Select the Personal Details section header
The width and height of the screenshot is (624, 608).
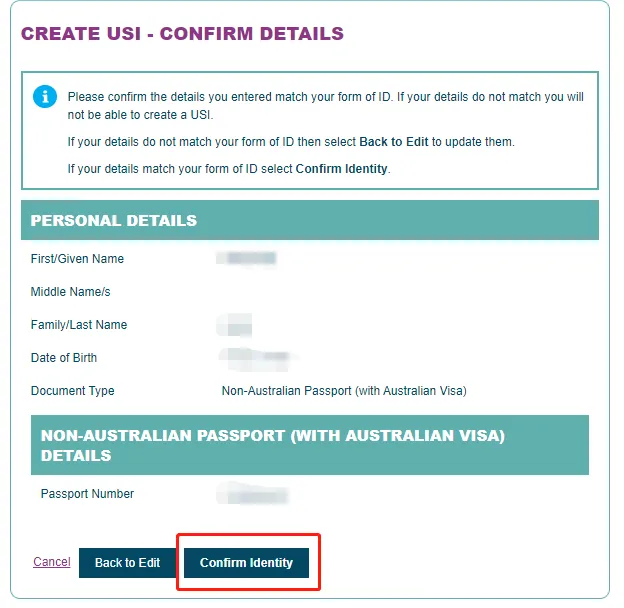[114, 221]
